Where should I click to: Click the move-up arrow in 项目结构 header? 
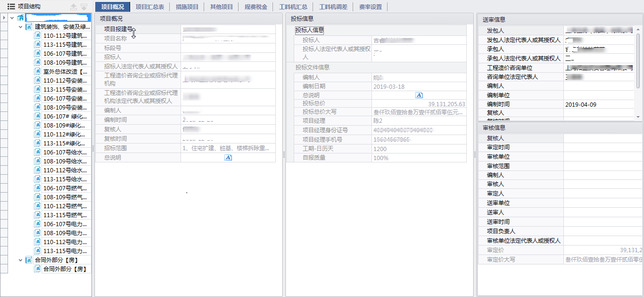pos(73,7)
